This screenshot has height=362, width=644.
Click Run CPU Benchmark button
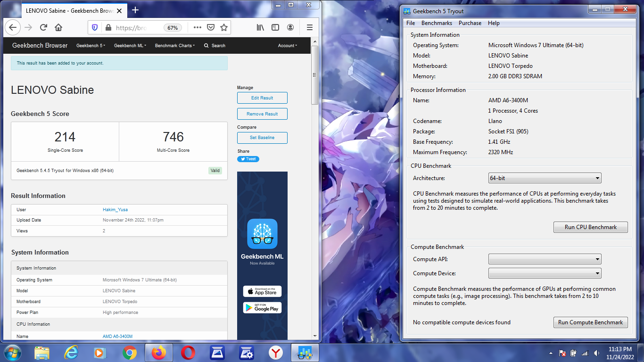click(x=591, y=227)
